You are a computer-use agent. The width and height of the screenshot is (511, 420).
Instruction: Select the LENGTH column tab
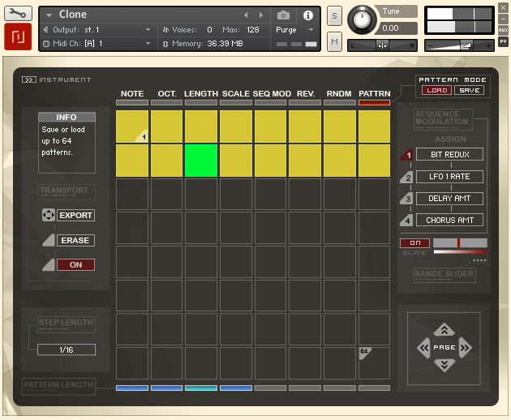(200, 94)
